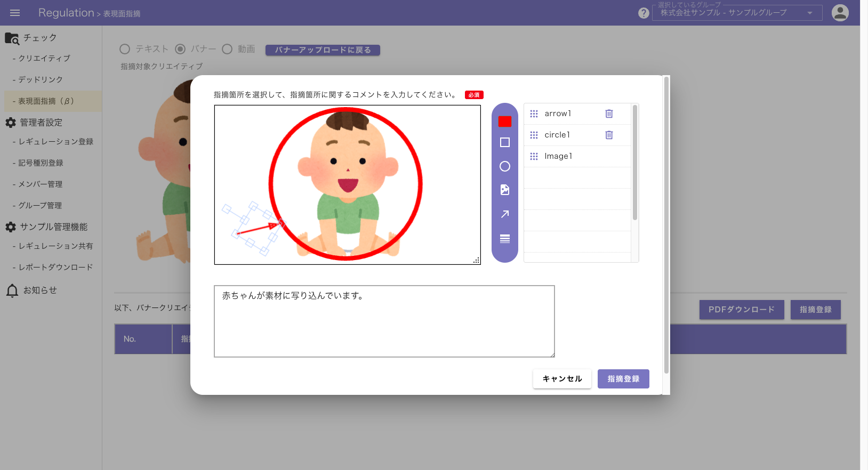Expand the group selection dropdown
The image size is (868, 470).
click(809, 13)
